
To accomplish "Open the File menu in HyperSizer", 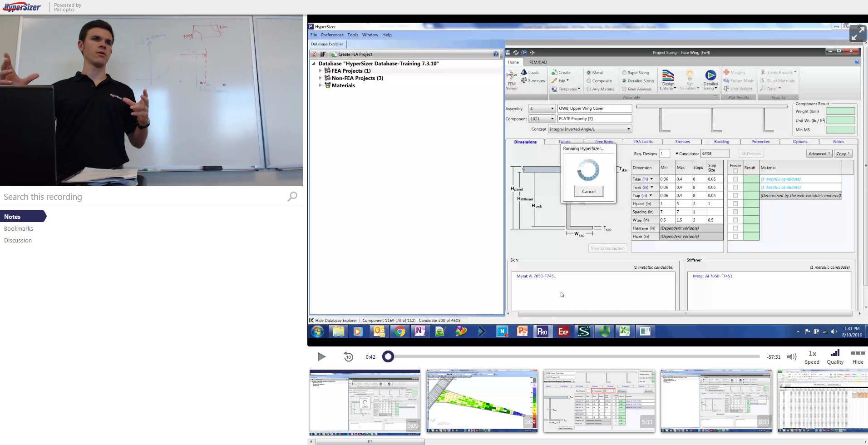I will (x=314, y=35).
